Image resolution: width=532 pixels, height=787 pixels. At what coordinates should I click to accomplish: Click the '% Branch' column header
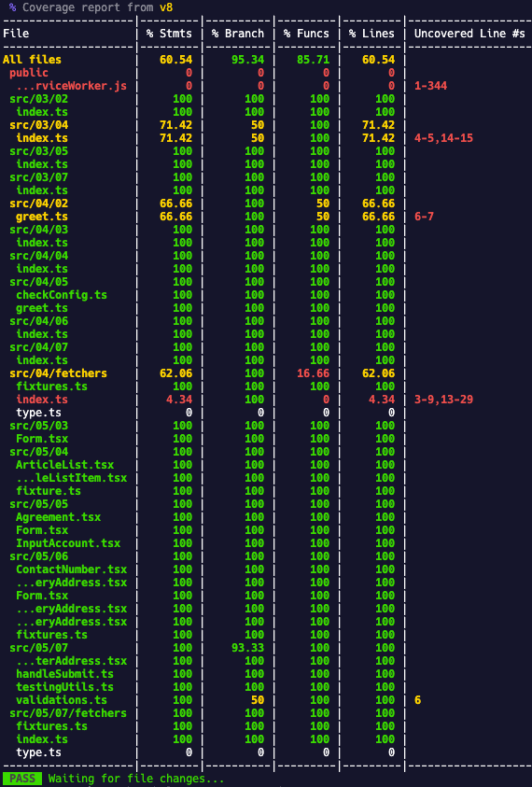point(237,34)
